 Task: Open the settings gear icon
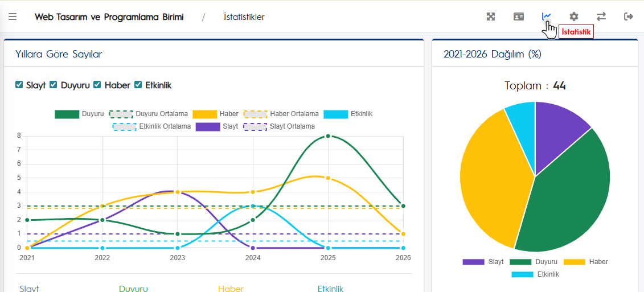[574, 17]
